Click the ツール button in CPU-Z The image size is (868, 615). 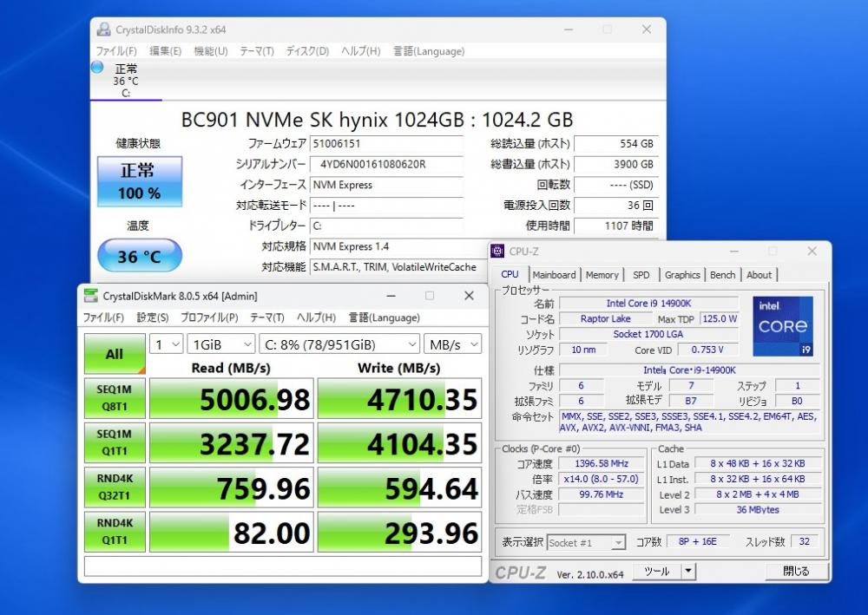pos(656,572)
